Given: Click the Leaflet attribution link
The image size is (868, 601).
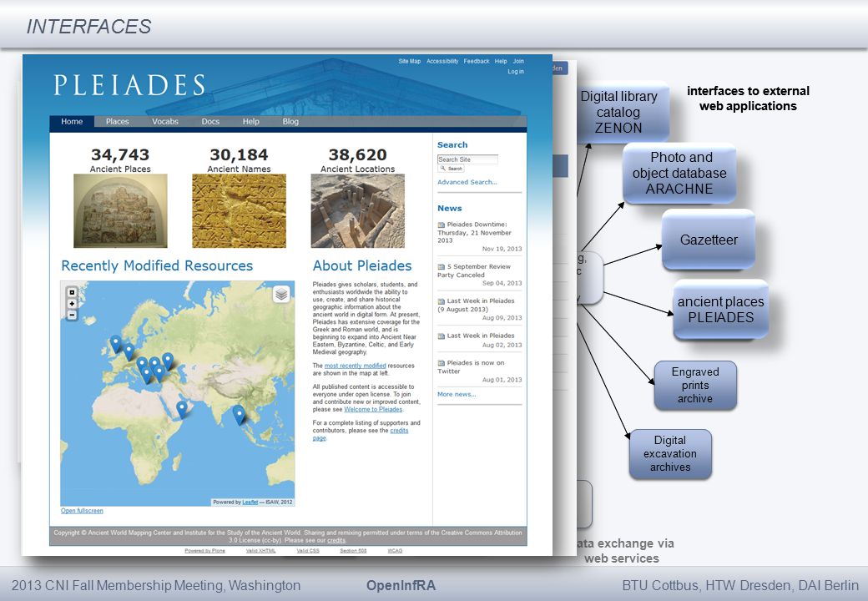Looking at the screenshot, I should (250, 502).
